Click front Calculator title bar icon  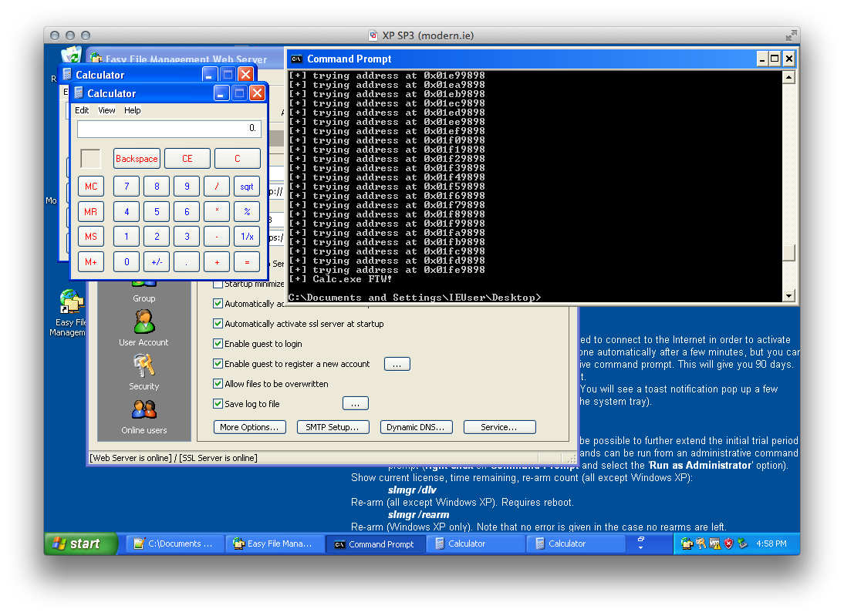(79, 93)
